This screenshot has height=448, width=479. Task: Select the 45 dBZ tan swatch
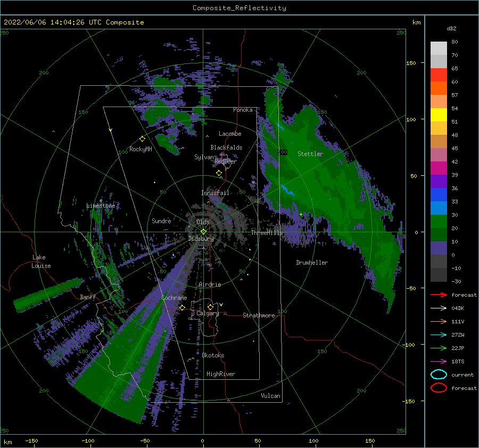439,141
